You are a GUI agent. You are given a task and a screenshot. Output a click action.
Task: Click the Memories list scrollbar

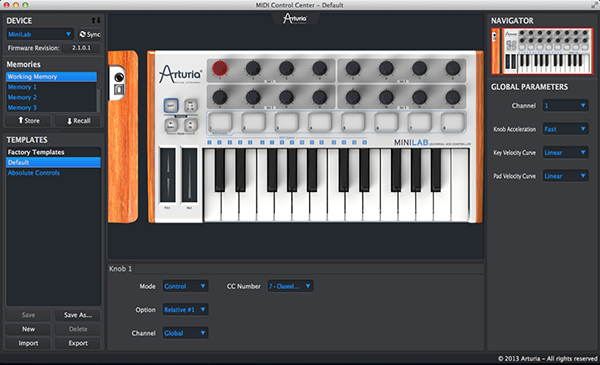click(x=99, y=92)
